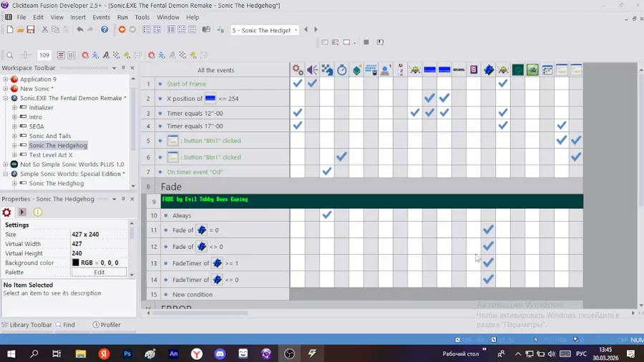This screenshot has height=362, width=644.
Task: Go to next frame with the right arrow
Action: tap(316, 29)
